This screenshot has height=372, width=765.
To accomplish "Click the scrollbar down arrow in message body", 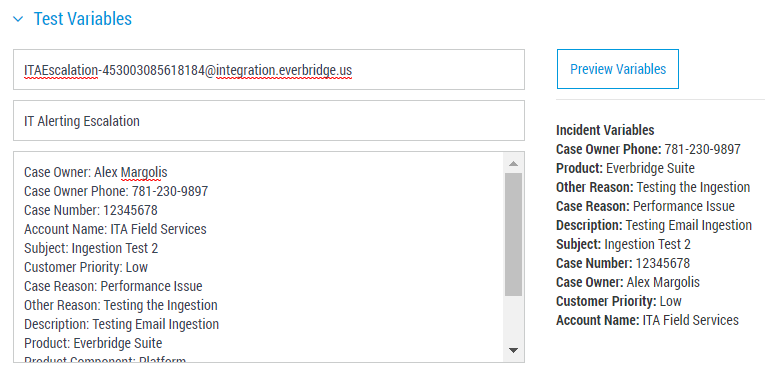I will 513,350.
